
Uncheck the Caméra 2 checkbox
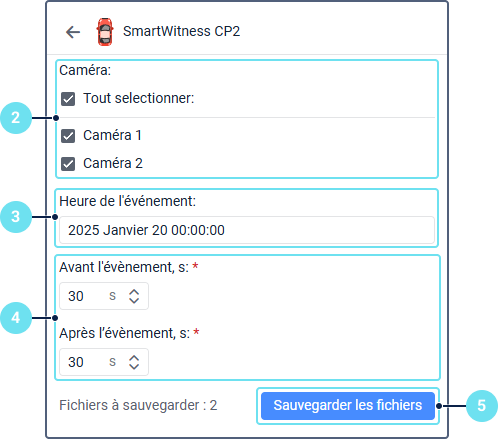(68, 164)
